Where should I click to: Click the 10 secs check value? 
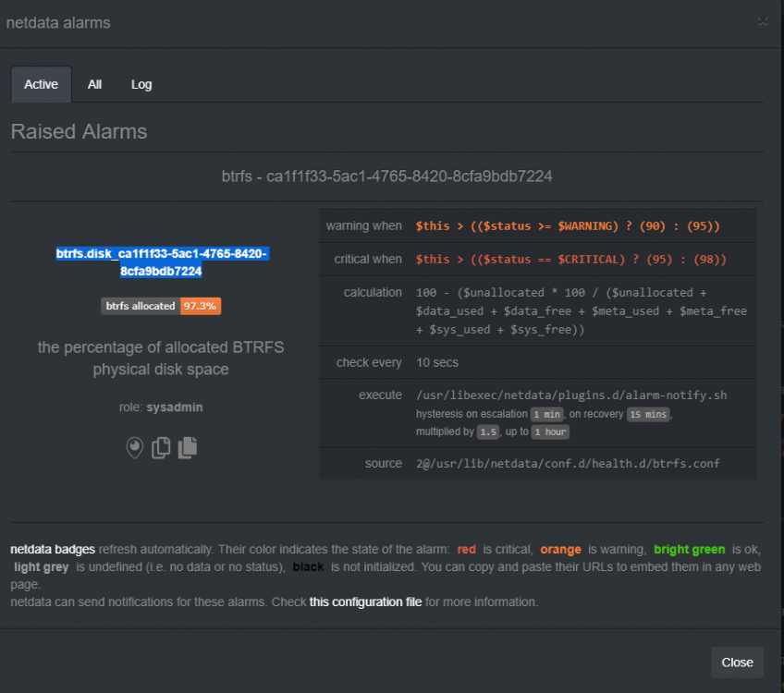tap(437, 362)
